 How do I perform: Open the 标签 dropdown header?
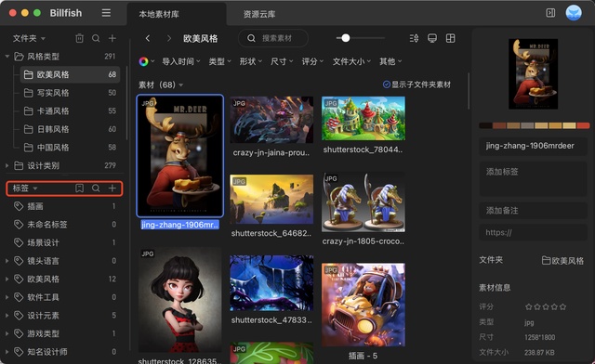point(25,188)
